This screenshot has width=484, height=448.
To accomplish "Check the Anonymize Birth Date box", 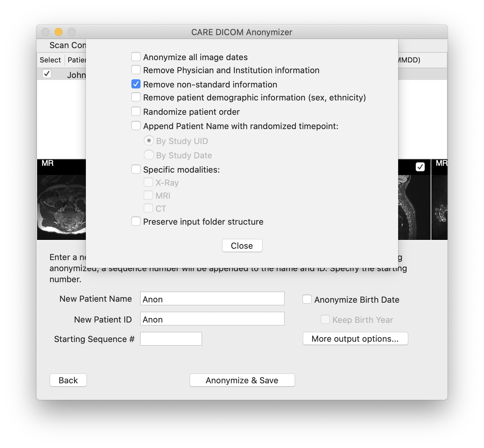I will click(x=307, y=299).
